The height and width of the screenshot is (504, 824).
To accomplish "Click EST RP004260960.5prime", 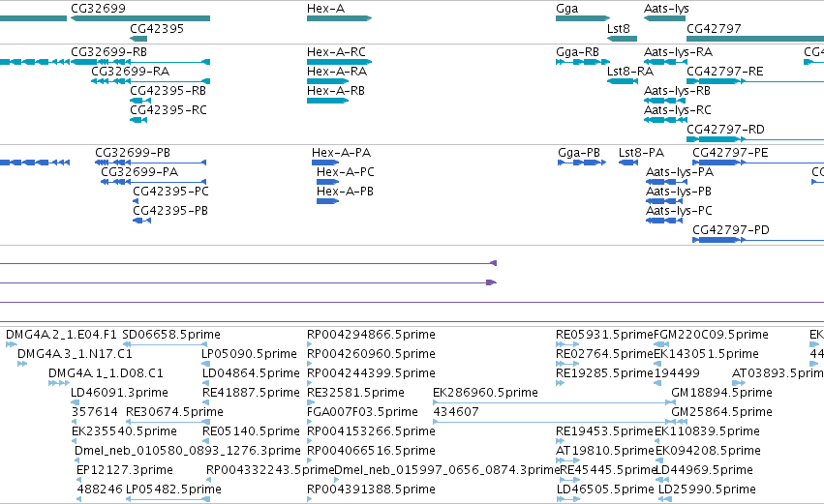I will [371, 354].
